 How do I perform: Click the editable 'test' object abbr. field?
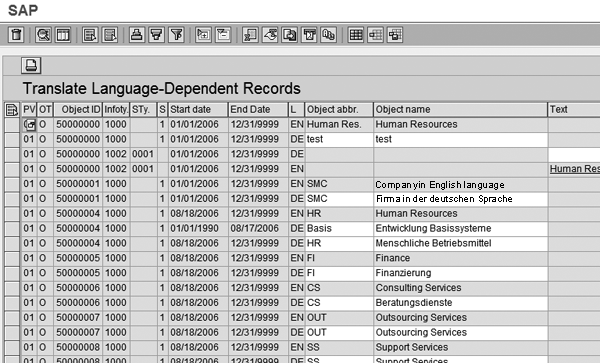[339, 140]
